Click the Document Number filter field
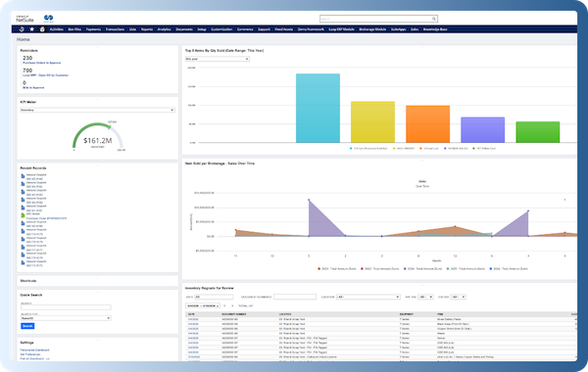The image size is (588, 372). (x=295, y=297)
